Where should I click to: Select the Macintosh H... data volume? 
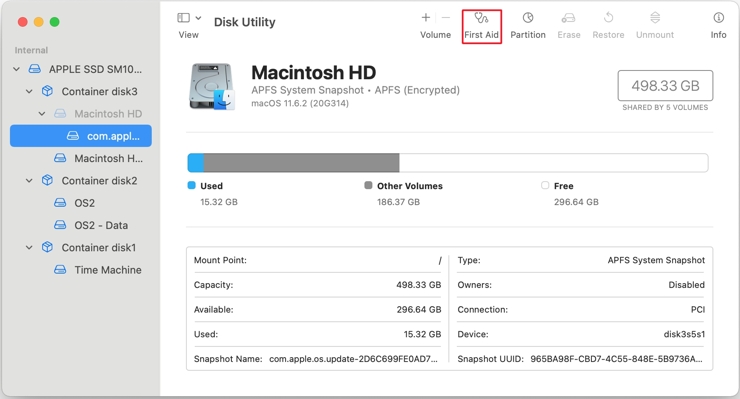tap(81, 158)
